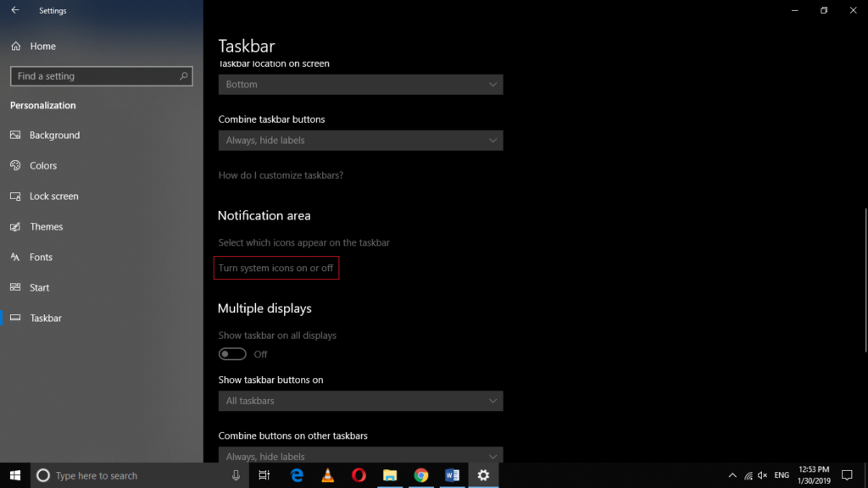Open the Action Center notification icon
This screenshot has height=488, width=868.
click(847, 475)
